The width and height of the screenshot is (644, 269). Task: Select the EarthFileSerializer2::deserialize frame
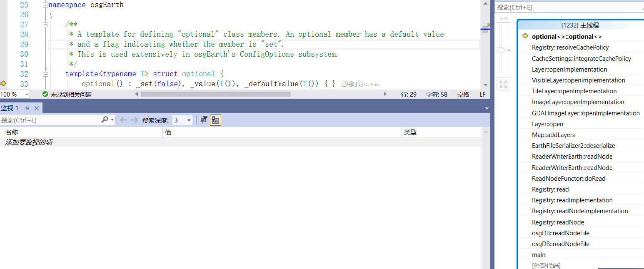click(573, 146)
